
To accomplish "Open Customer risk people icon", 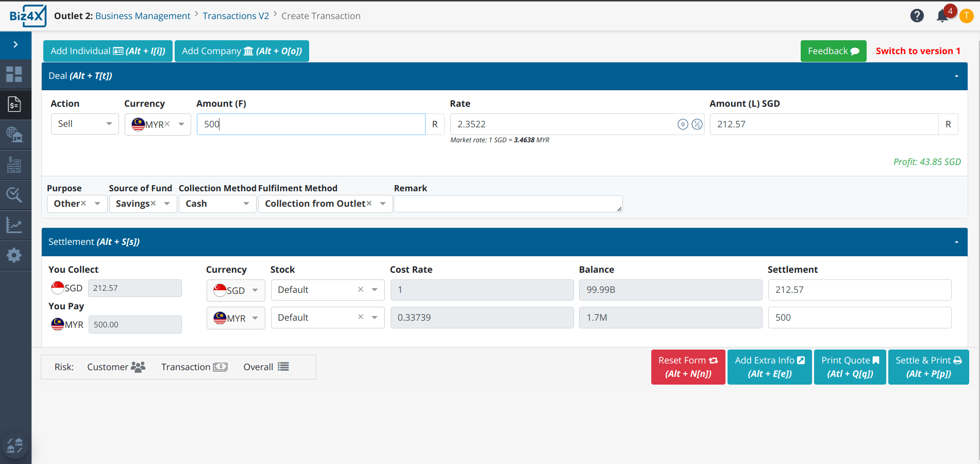I will pyautogui.click(x=138, y=367).
